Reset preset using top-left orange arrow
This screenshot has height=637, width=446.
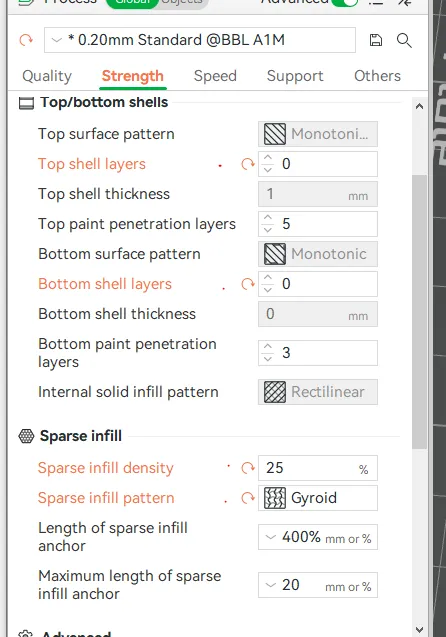[26, 40]
